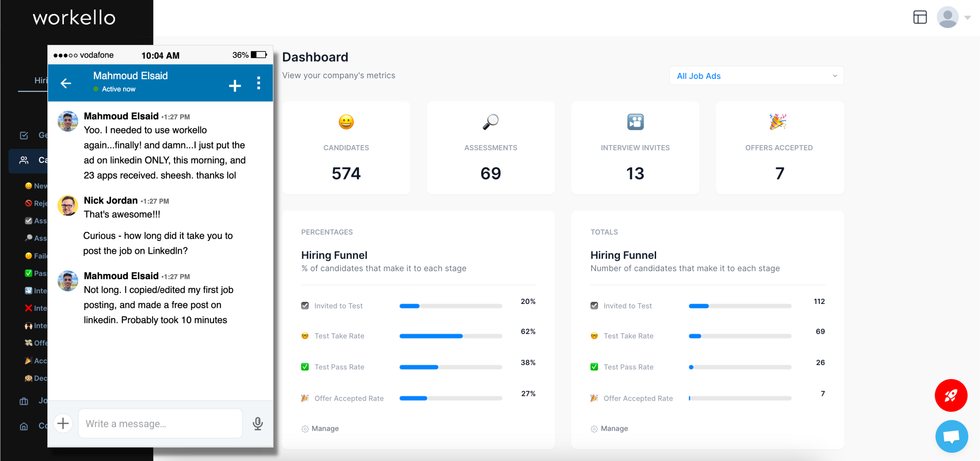Click the Write a message input field

point(160,423)
